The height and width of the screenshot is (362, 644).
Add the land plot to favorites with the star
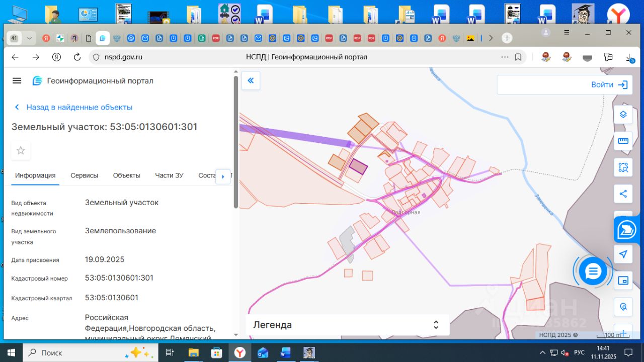click(21, 150)
